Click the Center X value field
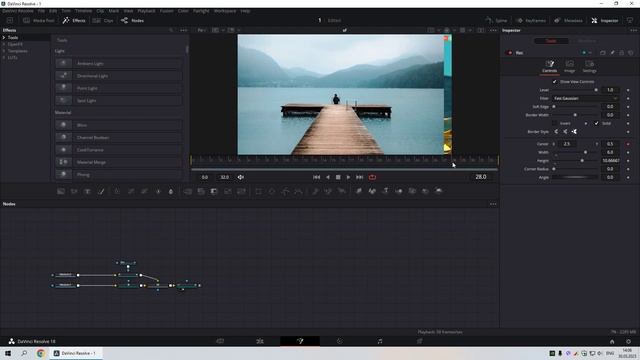This screenshot has width=640, height=360. pos(567,144)
